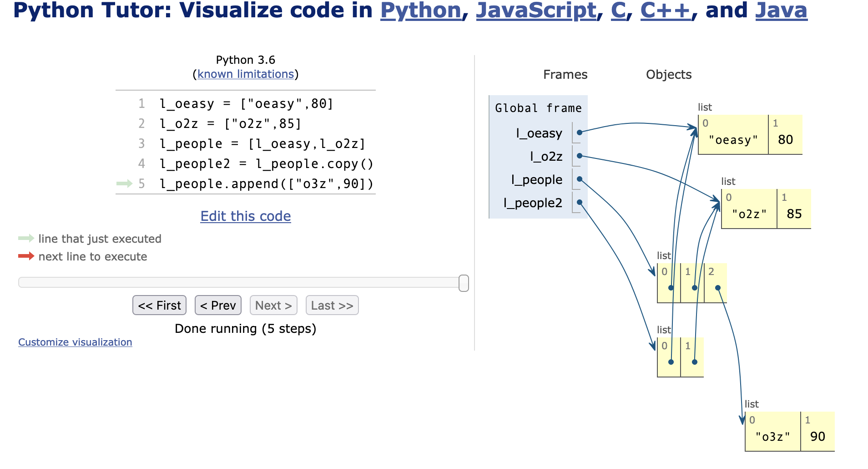Screen dimensions: 868x469
Task: Click index 1 cell of two-element list
Action: (692, 357)
